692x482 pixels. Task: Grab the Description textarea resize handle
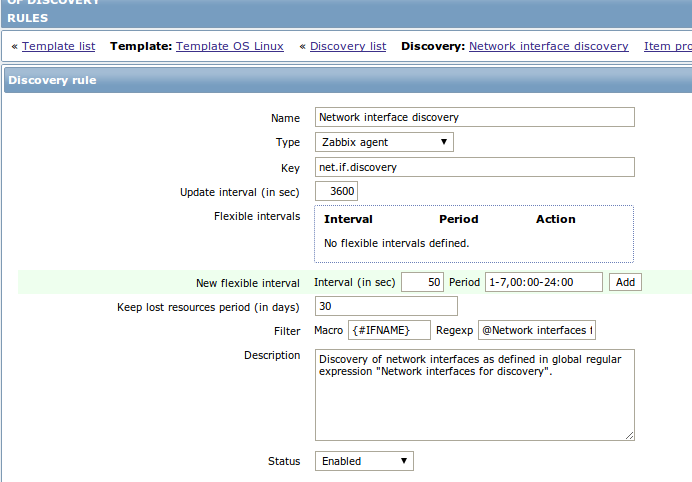point(630,436)
